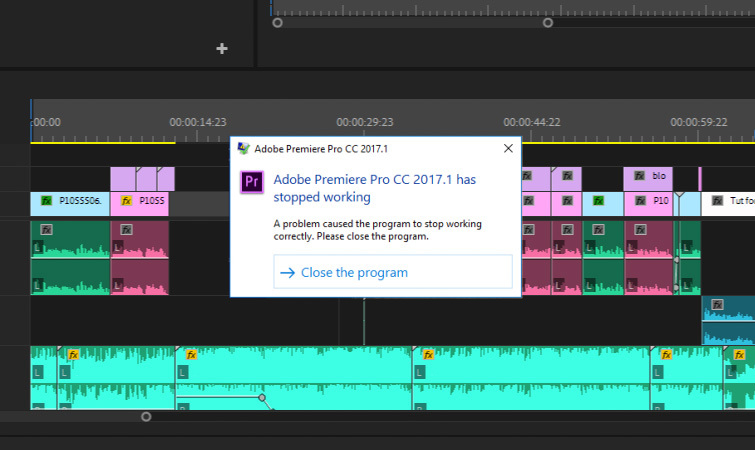Select the purple blo clip by its name
The width and height of the screenshot is (755, 450).
coord(659,176)
